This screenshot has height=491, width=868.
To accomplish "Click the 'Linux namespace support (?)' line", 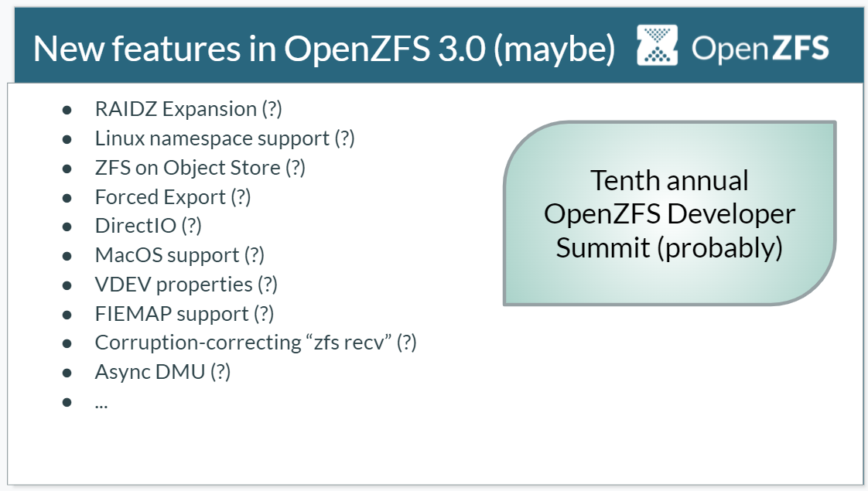I will (x=225, y=138).
